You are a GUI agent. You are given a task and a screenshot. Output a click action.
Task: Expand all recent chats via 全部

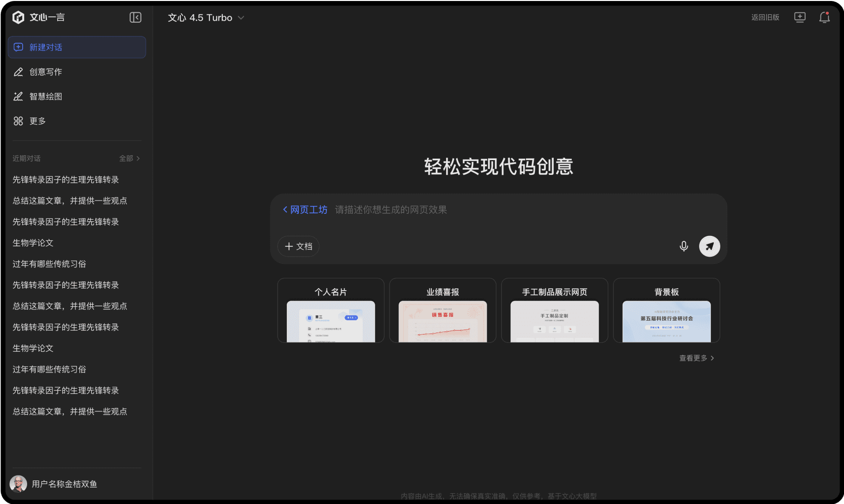pyautogui.click(x=130, y=158)
